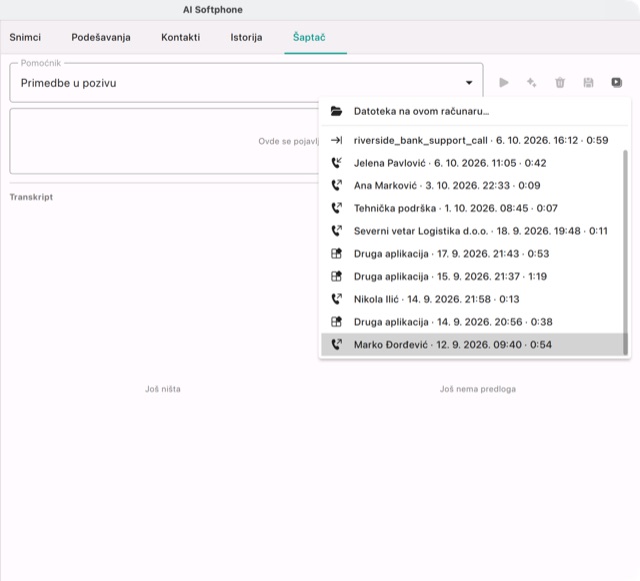Click the trash delete icon

[560, 83]
